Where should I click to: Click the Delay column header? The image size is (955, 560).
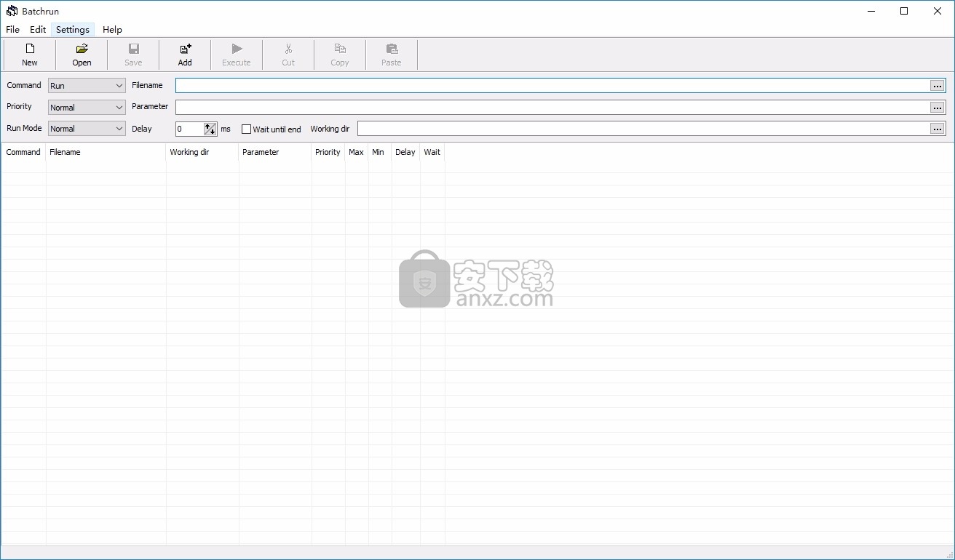405,152
